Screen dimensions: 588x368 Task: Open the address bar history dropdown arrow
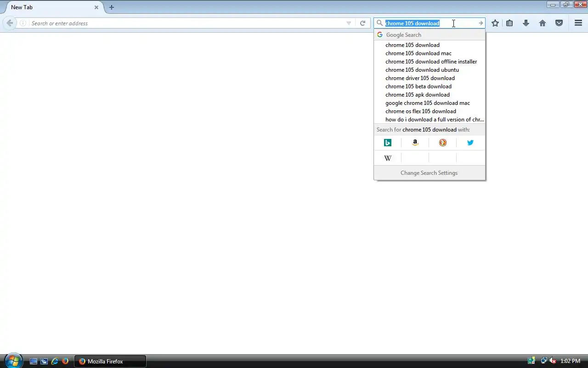coord(349,23)
